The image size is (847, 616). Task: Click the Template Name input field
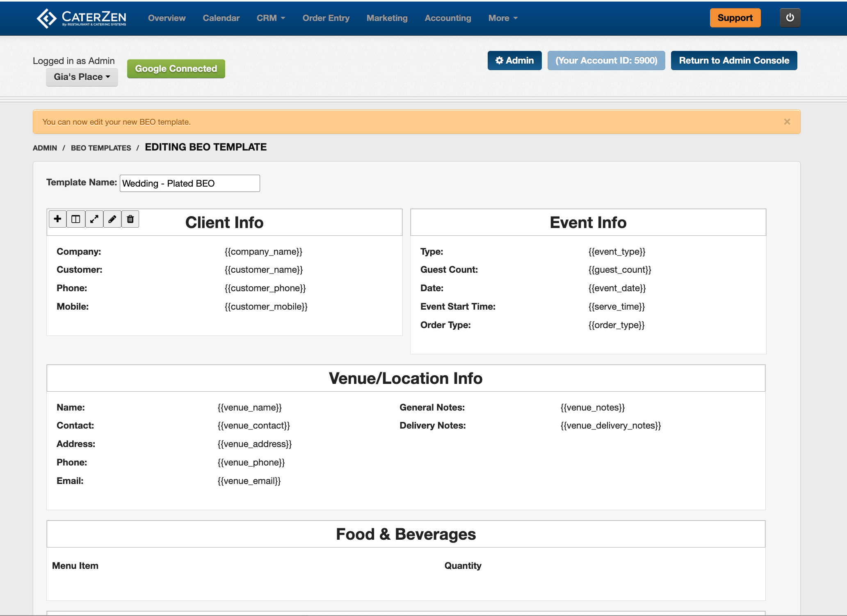189,183
